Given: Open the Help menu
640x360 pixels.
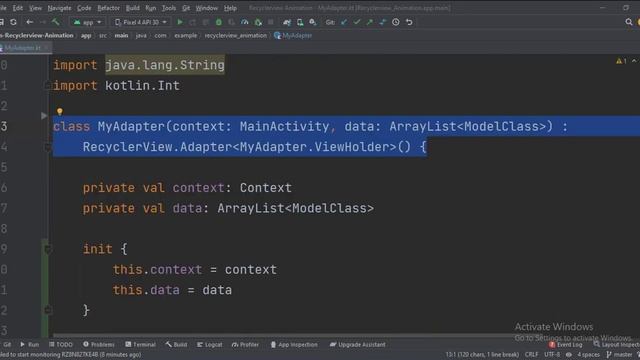Looking at the screenshot, I should click(x=230, y=8).
